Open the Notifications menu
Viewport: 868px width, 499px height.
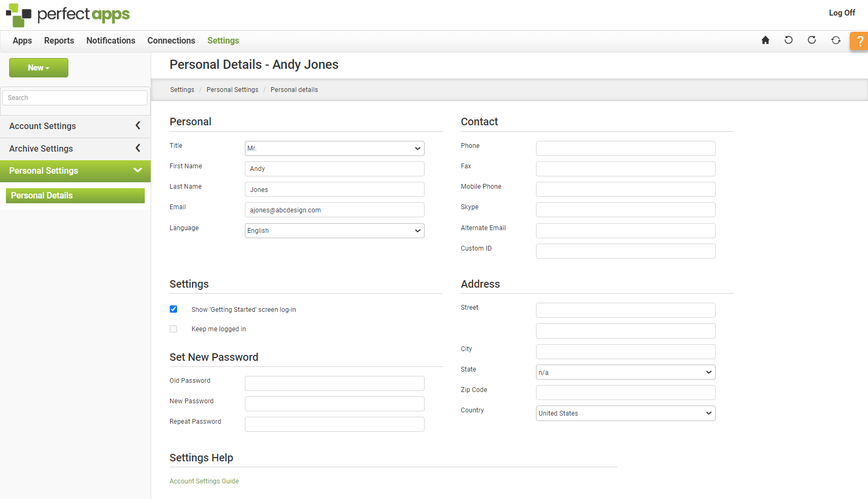111,41
